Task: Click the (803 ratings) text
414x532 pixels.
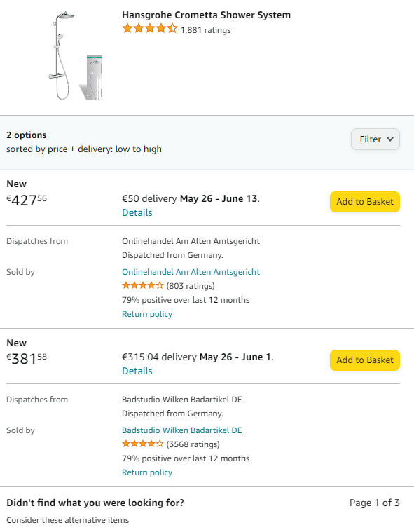Action: 191,286
